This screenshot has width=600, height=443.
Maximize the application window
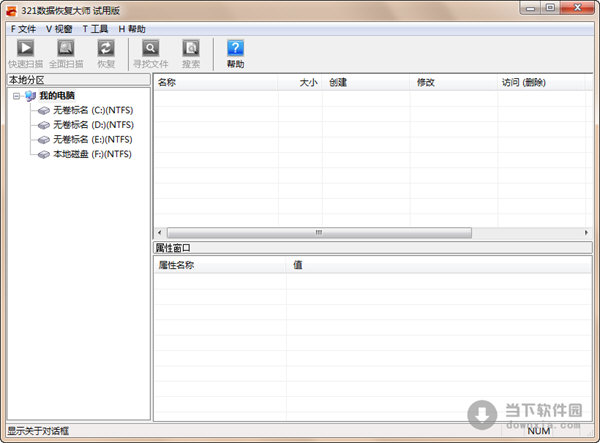(x=550, y=8)
